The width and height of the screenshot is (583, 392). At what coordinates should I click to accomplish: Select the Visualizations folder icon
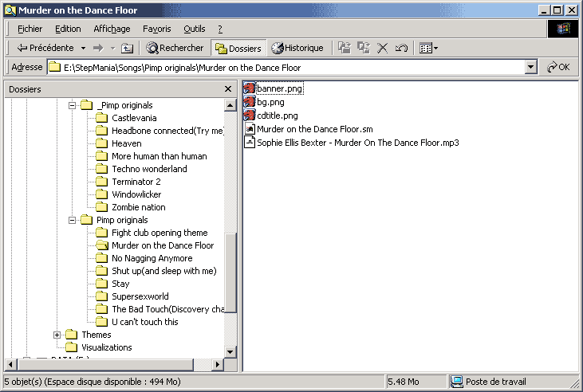click(71, 347)
